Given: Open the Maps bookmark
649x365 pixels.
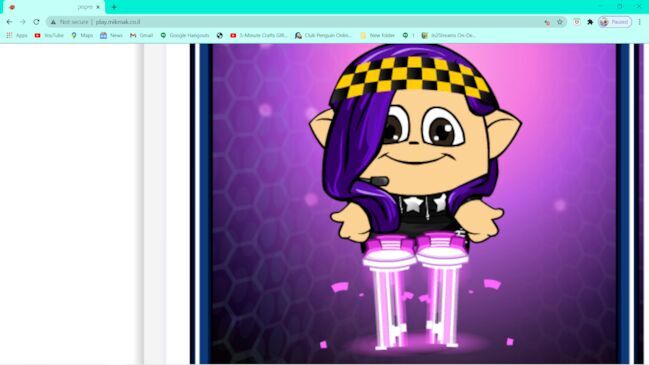Looking at the screenshot, I should click(x=82, y=36).
